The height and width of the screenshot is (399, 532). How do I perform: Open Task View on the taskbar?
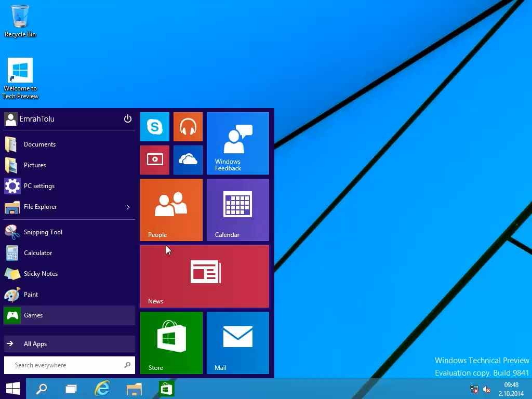(x=71, y=389)
